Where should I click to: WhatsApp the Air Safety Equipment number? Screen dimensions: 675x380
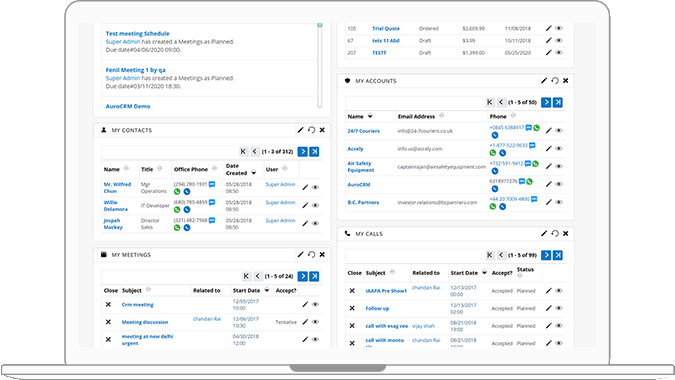[536, 164]
